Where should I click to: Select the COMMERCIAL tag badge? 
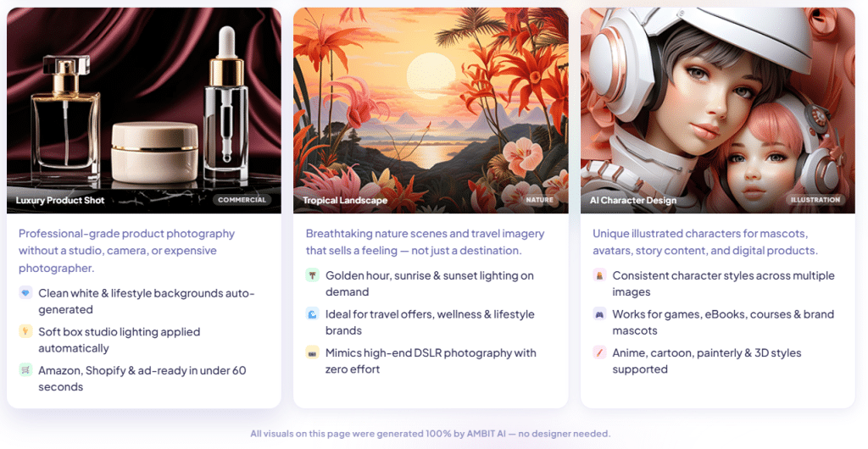(x=242, y=200)
